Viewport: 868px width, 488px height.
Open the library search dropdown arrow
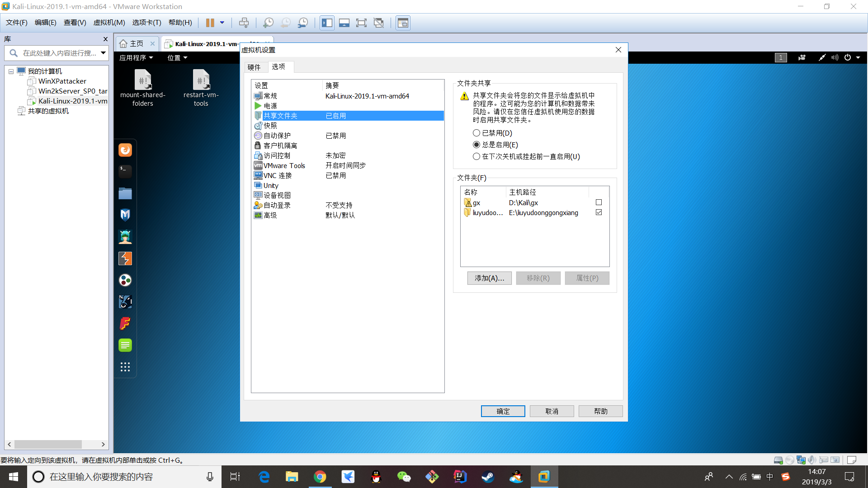[x=103, y=53]
